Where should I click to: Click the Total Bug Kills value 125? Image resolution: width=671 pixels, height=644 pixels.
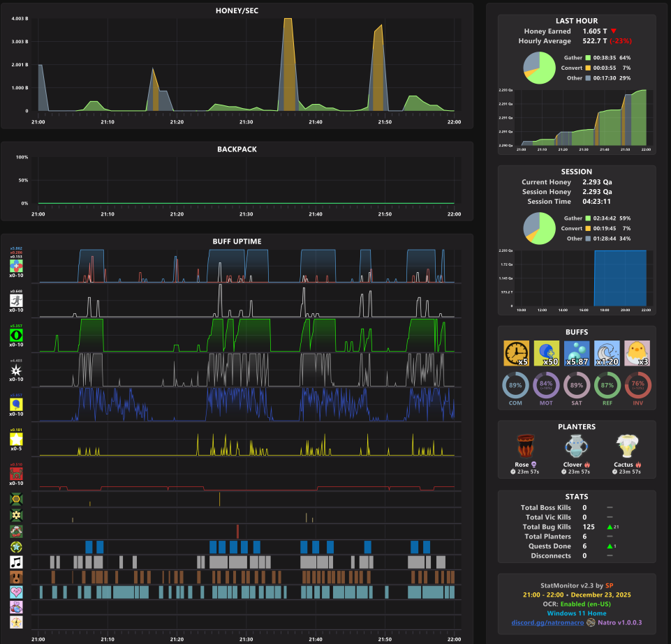tap(589, 527)
